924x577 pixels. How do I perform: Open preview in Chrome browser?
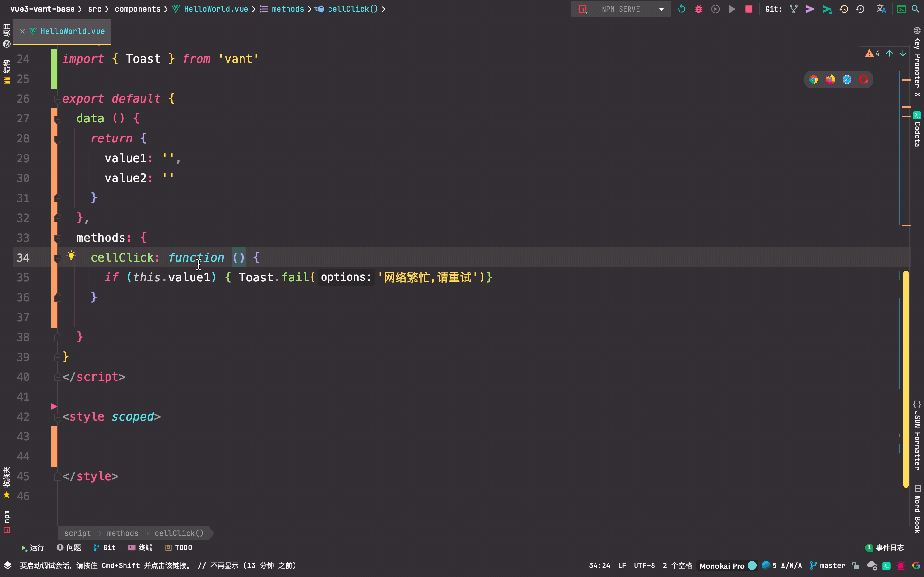coord(814,79)
